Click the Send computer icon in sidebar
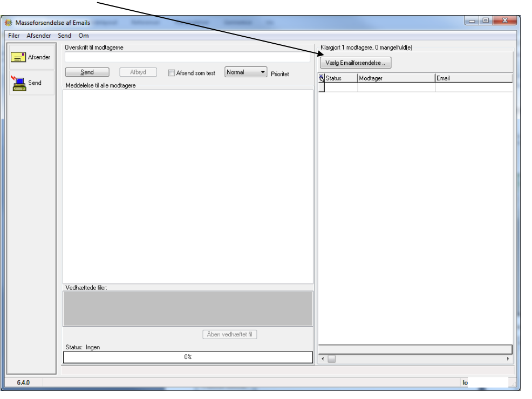Viewport: 532px width, 399px height. point(19,83)
